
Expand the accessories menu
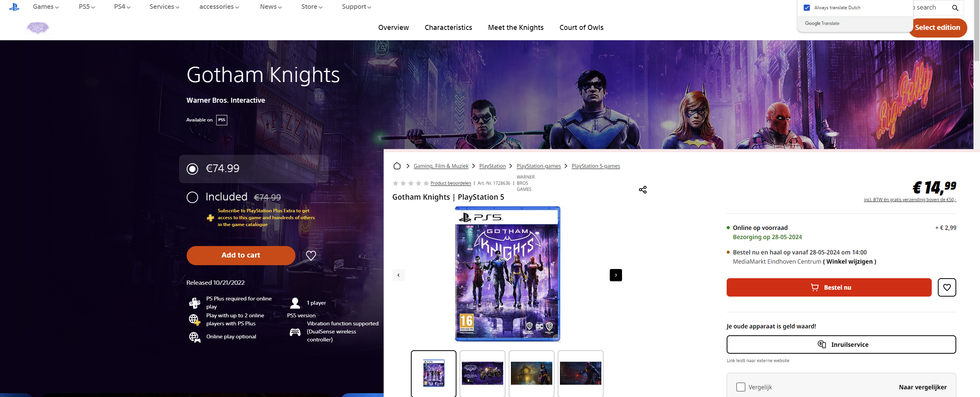[x=219, y=7]
